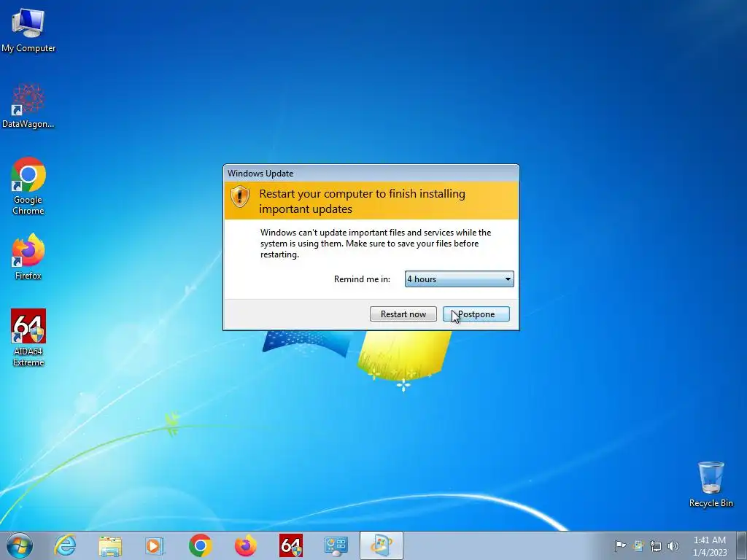Open the Recycle Bin icon
Screen dimensions: 747x560
pos(711,484)
